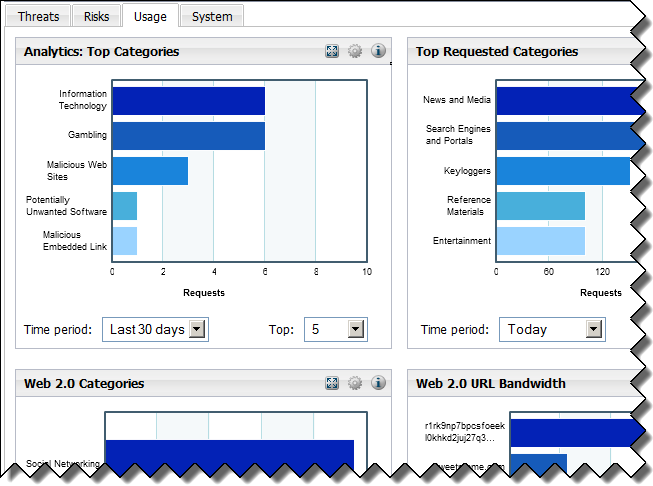Open the Threats tab
The height and width of the screenshot is (486, 653).
(38, 16)
